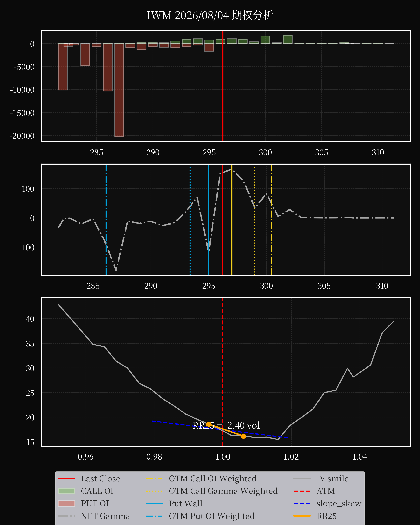The width and height of the screenshot is (420, 525).
Task: Click the red Last Close line in top chart
Action: [223, 86]
